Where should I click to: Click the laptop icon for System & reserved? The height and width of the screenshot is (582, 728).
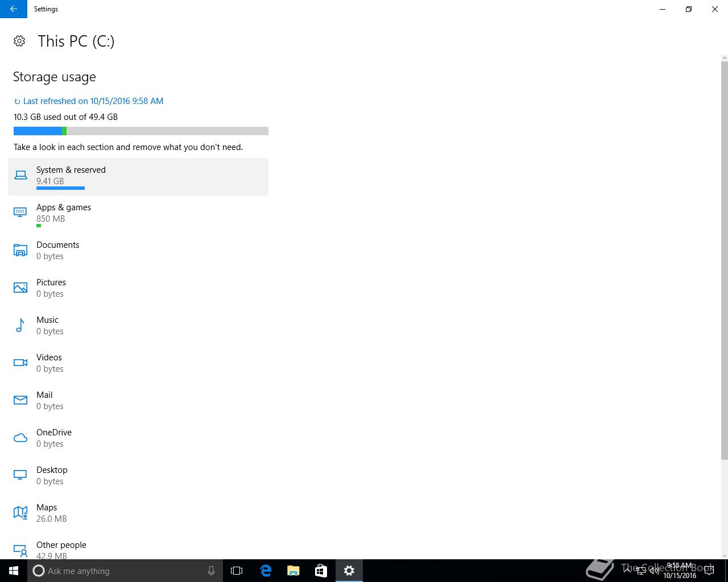(20, 175)
